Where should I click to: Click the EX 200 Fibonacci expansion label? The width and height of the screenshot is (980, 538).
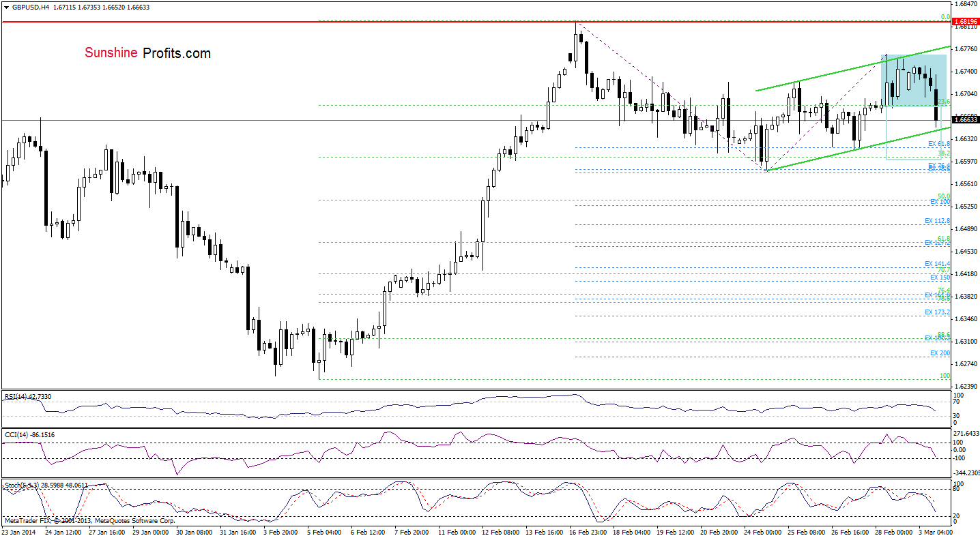pos(940,353)
